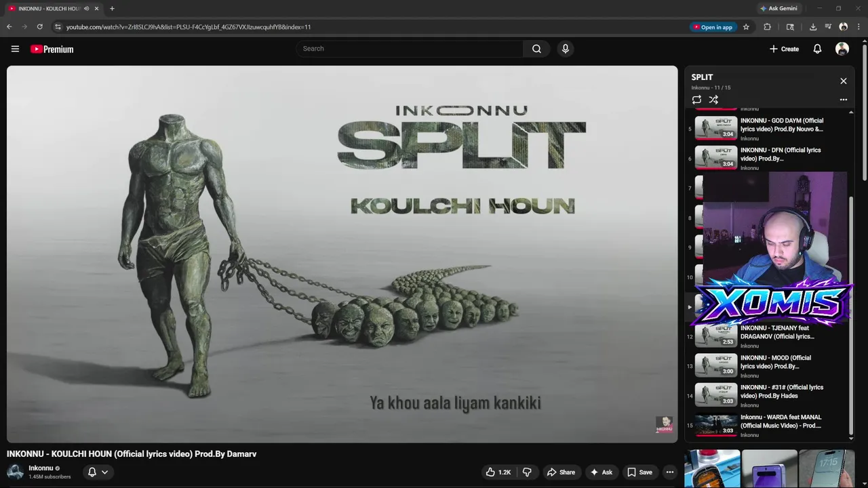This screenshot has height=488, width=868.
Task: Click the channel watermark in the video corner
Action: tap(664, 424)
